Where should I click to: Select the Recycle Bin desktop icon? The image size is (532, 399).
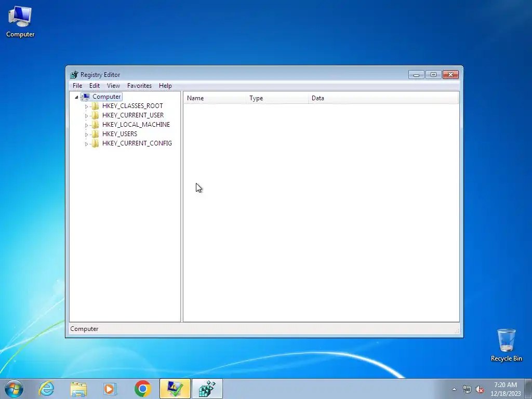[506, 345]
